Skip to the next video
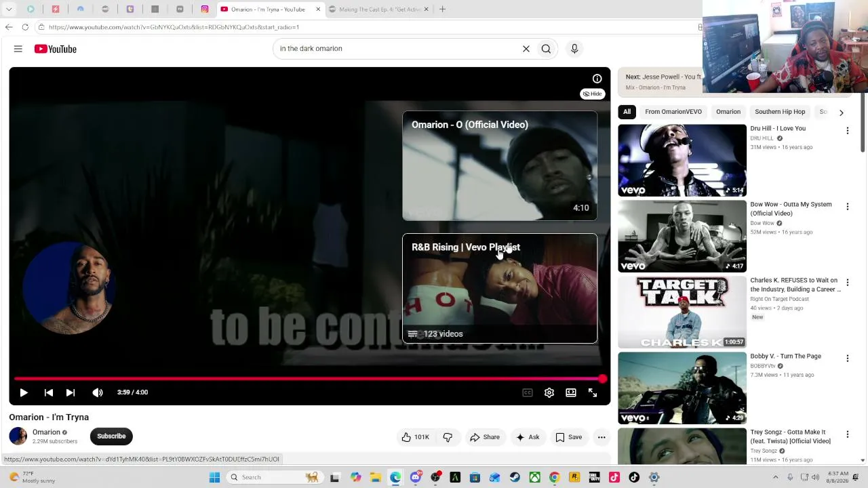Viewport: 868px width, 488px height. click(x=71, y=392)
